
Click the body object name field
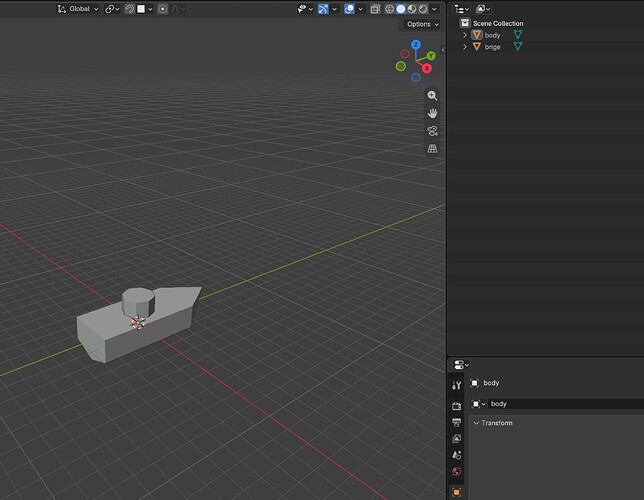566,404
